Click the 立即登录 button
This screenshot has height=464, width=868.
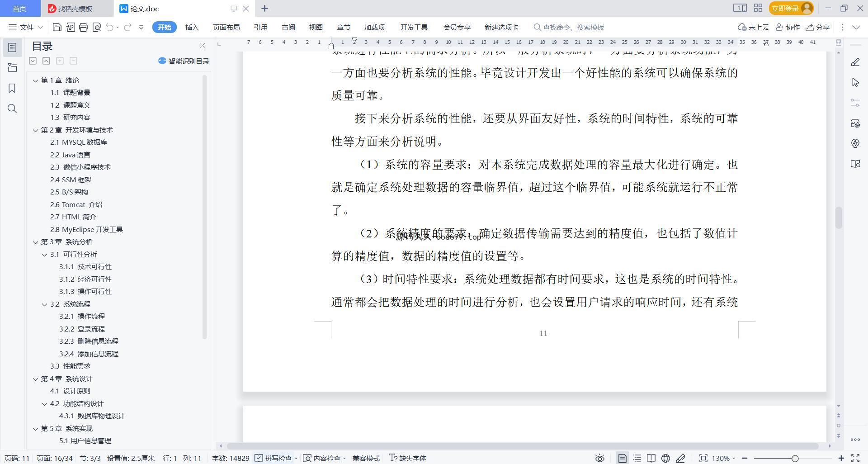(x=791, y=8)
